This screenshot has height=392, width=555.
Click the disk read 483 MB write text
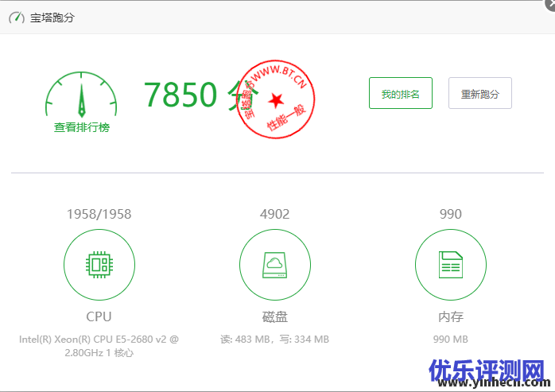point(274,340)
